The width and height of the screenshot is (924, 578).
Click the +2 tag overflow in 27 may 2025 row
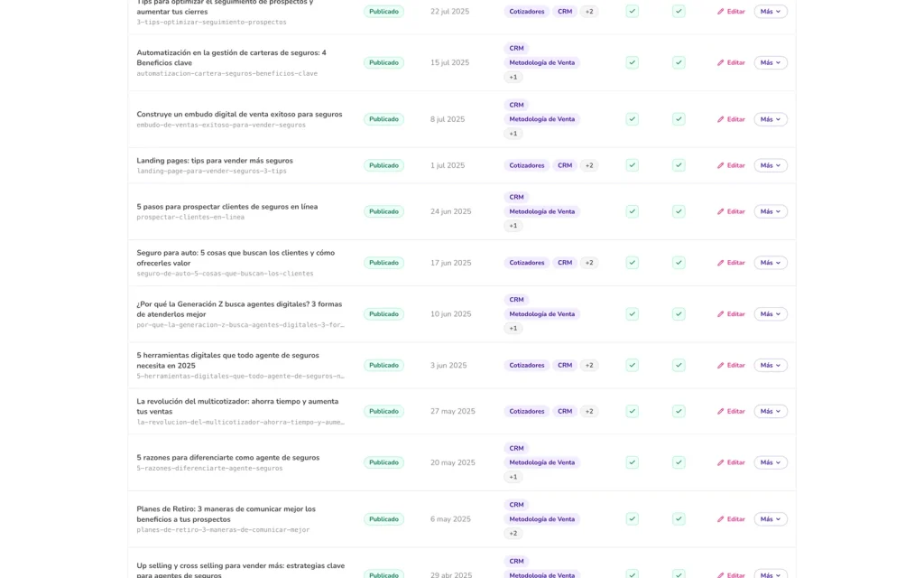588,411
